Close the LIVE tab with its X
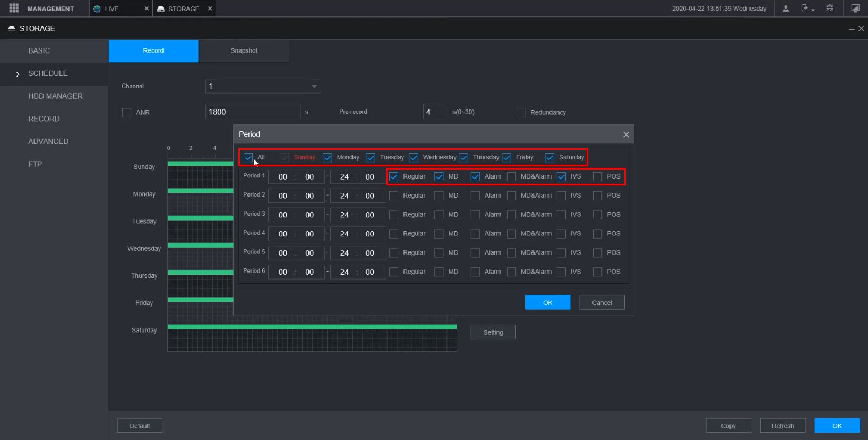Image resolution: width=868 pixels, height=440 pixels. pos(147,9)
